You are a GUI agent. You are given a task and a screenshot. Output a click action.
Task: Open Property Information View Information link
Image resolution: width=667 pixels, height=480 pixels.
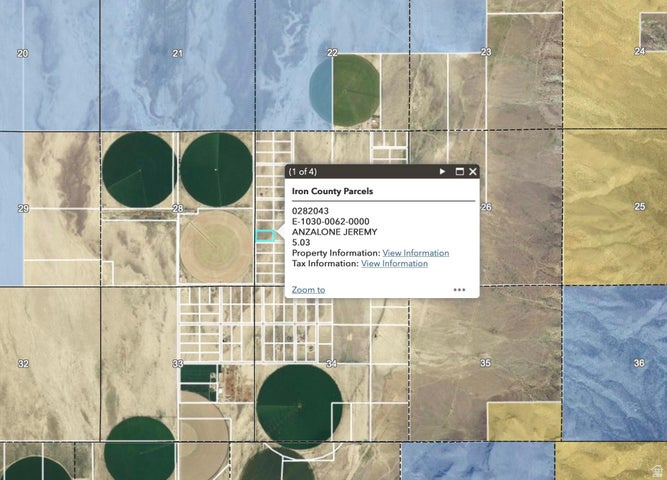tap(415, 253)
